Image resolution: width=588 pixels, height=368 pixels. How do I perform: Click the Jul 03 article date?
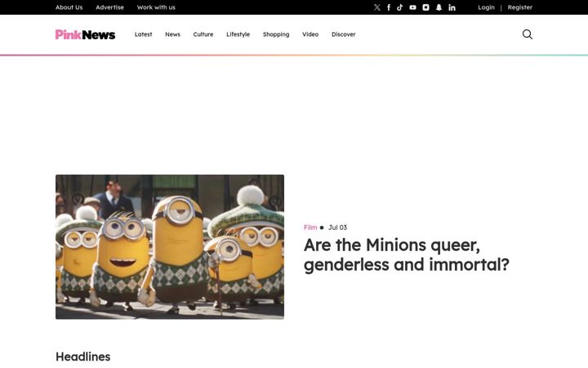[x=337, y=227]
